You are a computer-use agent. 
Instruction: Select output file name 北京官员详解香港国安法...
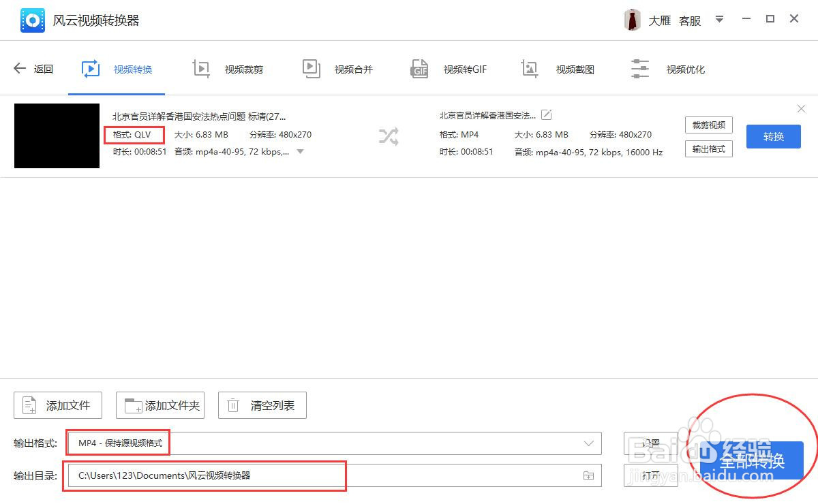[x=488, y=115]
